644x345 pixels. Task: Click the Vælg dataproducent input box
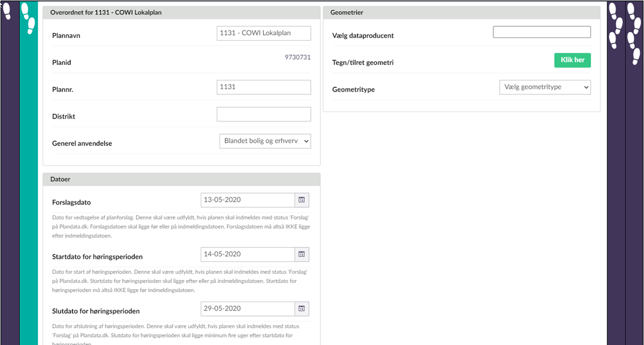tap(541, 32)
